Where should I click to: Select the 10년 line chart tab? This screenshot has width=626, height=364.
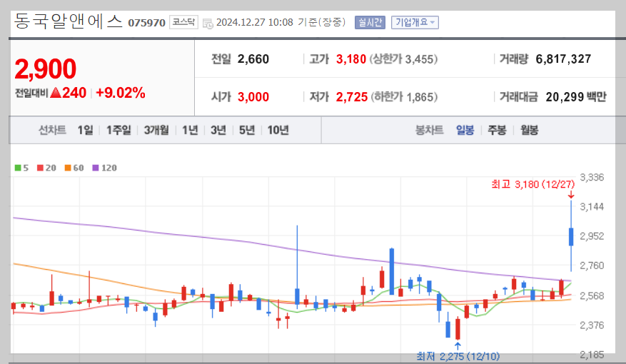pos(278,130)
